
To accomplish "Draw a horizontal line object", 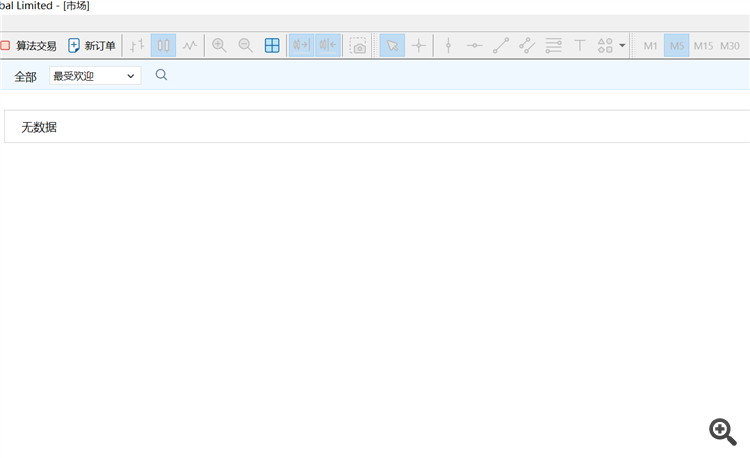I will pyautogui.click(x=474, y=46).
